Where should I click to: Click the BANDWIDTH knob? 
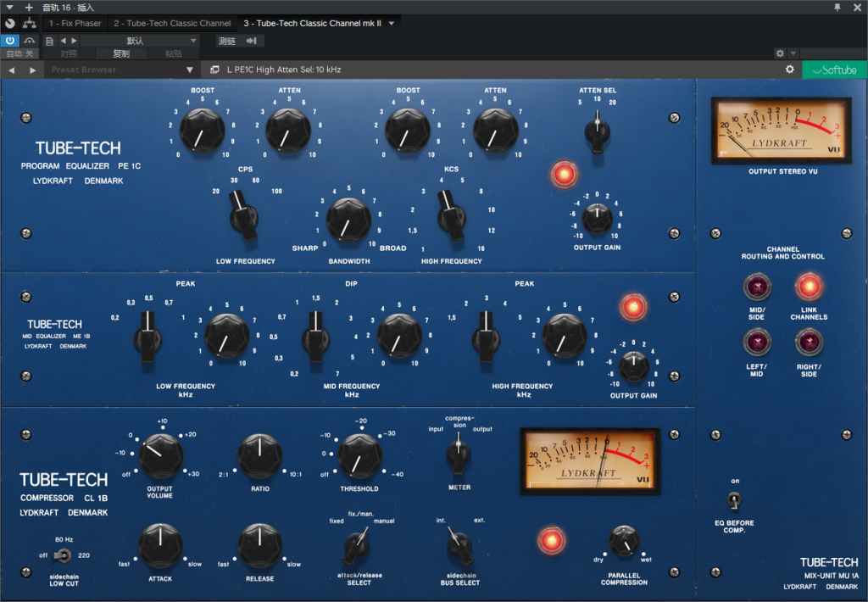(348, 220)
